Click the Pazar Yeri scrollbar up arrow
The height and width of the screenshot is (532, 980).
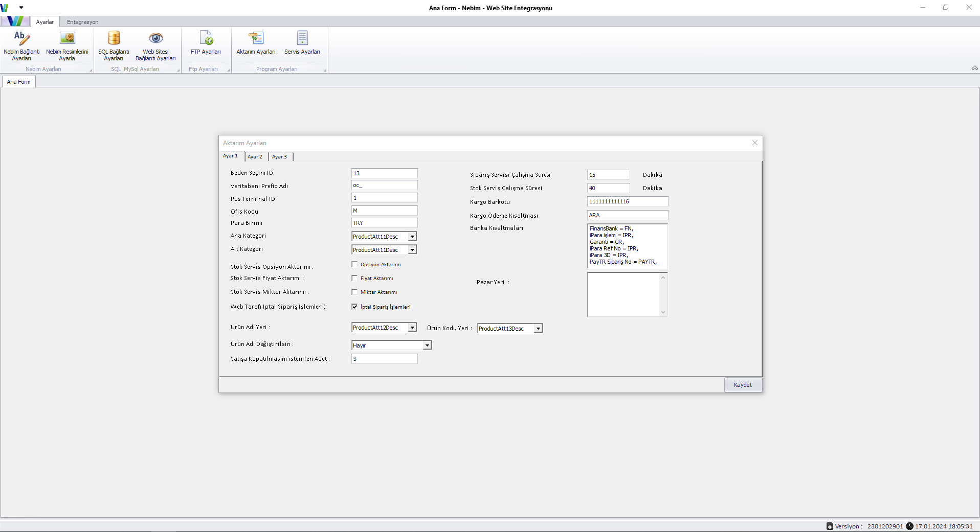pyautogui.click(x=663, y=277)
